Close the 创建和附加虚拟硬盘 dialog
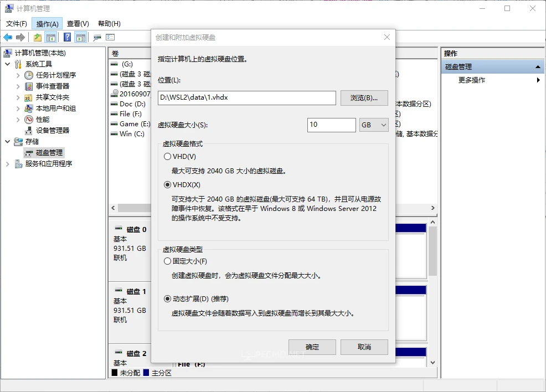 pyautogui.click(x=387, y=37)
